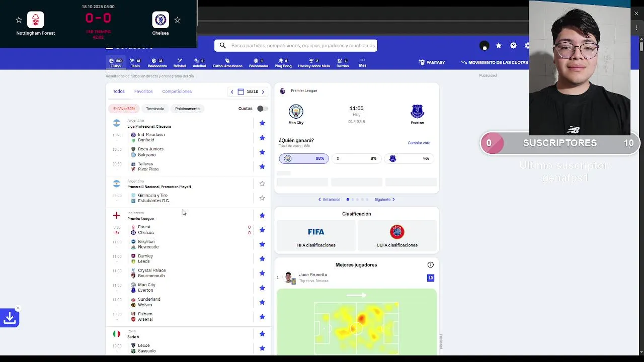Go to the next day arrow
This screenshot has height=362, width=644.
click(263, 92)
